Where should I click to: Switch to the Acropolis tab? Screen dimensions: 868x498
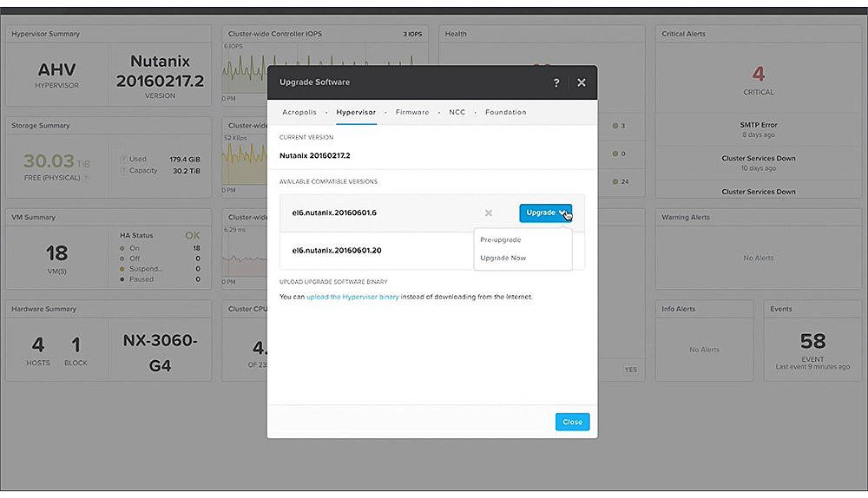tap(299, 112)
